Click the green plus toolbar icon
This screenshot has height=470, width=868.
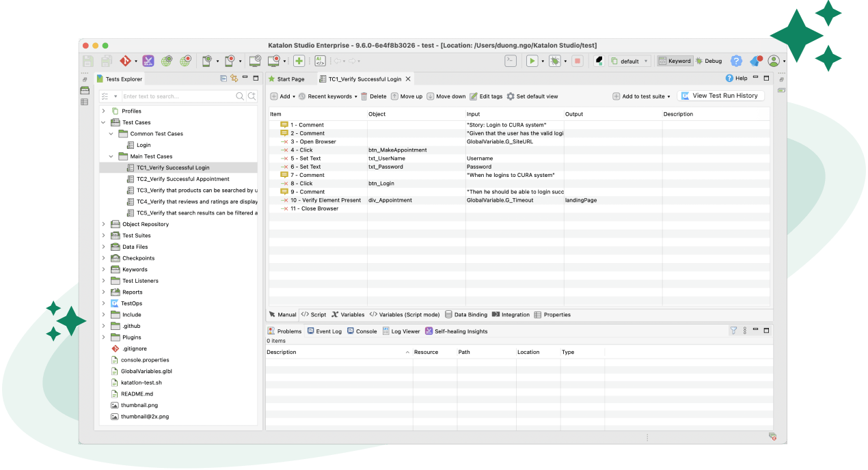pos(299,61)
